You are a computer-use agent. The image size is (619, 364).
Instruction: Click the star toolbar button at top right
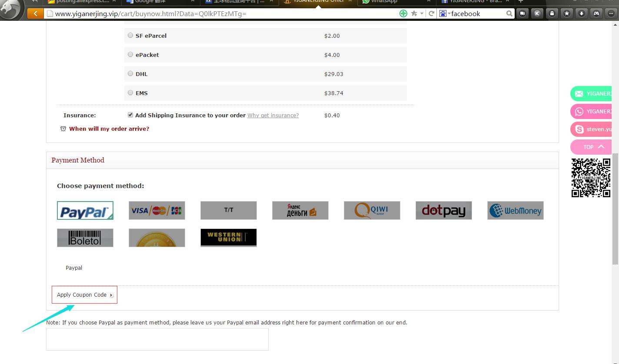[x=567, y=13]
